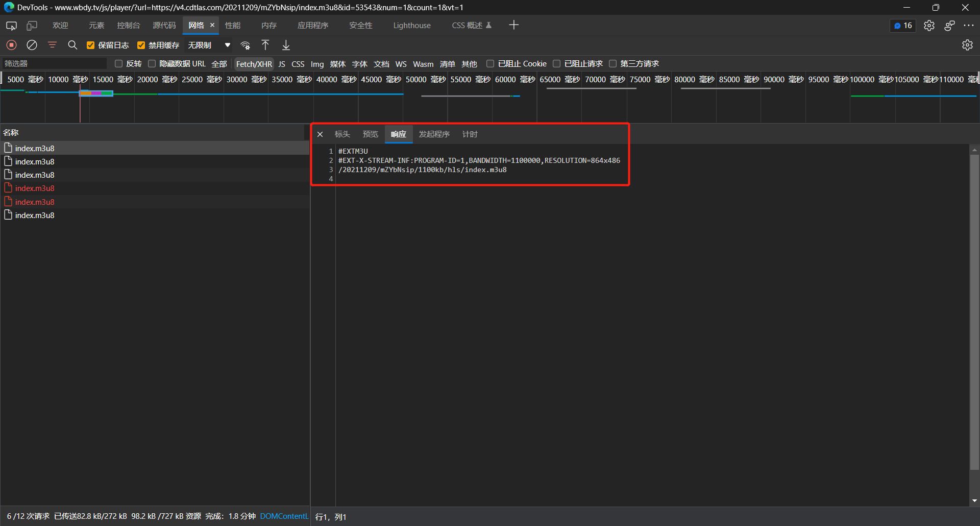Filter requests by 字体
Image resolution: width=980 pixels, height=526 pixels.
[359, 64]
